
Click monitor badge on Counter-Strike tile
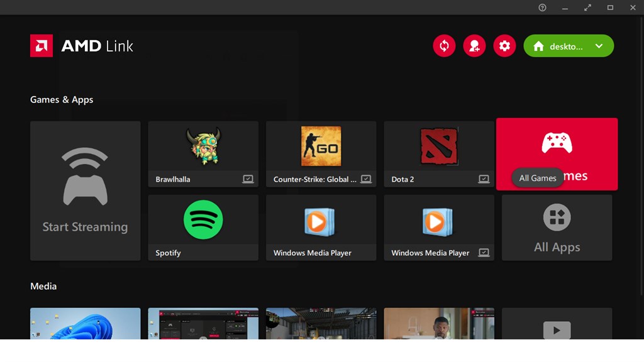366,179
